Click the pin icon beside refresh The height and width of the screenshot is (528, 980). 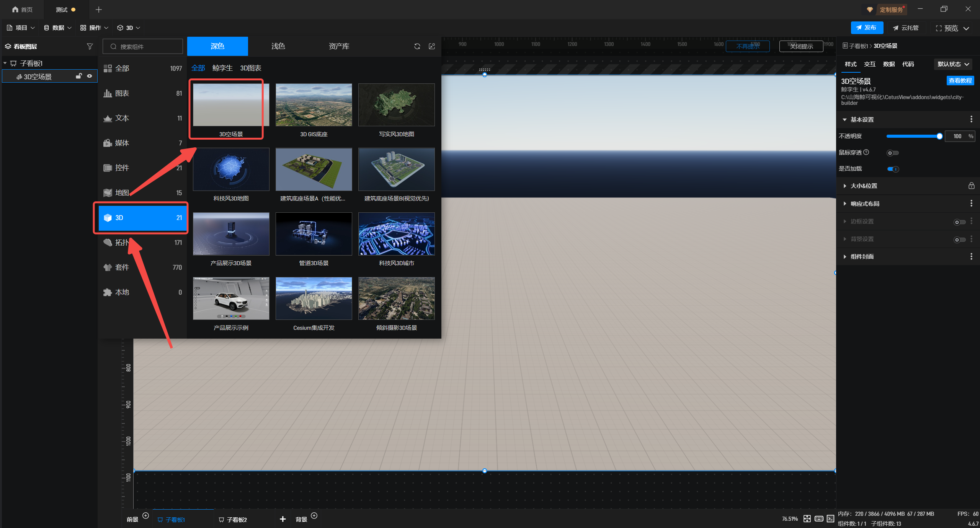pos(432,46)
